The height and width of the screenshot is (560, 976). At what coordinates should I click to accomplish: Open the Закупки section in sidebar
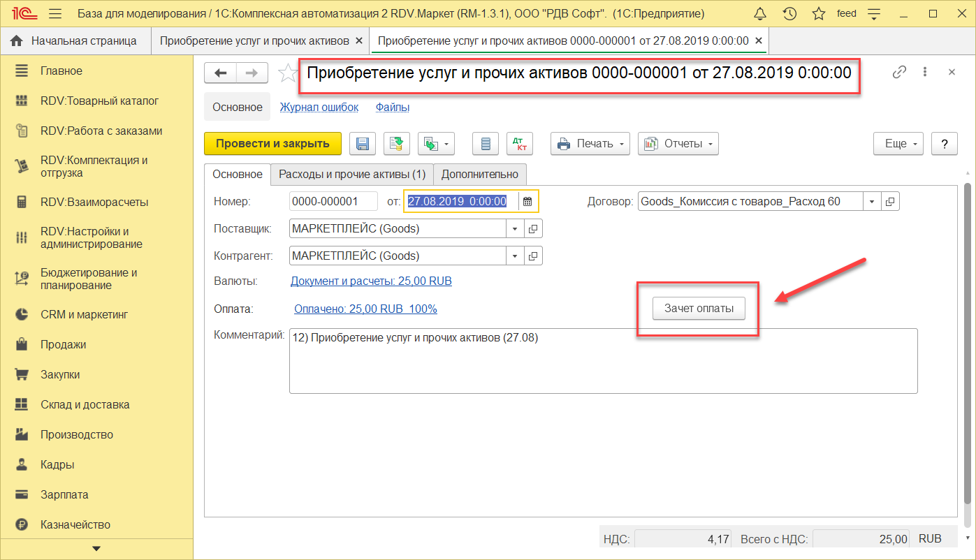(x=60, y=374)
